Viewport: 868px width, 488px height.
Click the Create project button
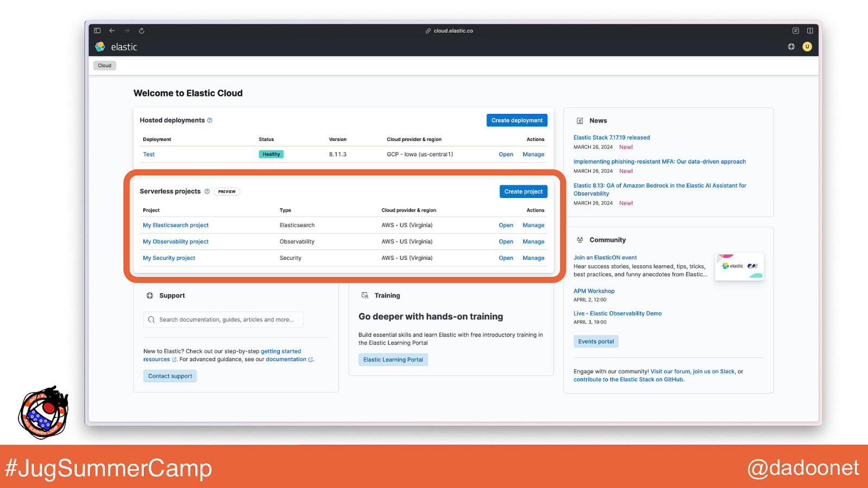point(524,191)
